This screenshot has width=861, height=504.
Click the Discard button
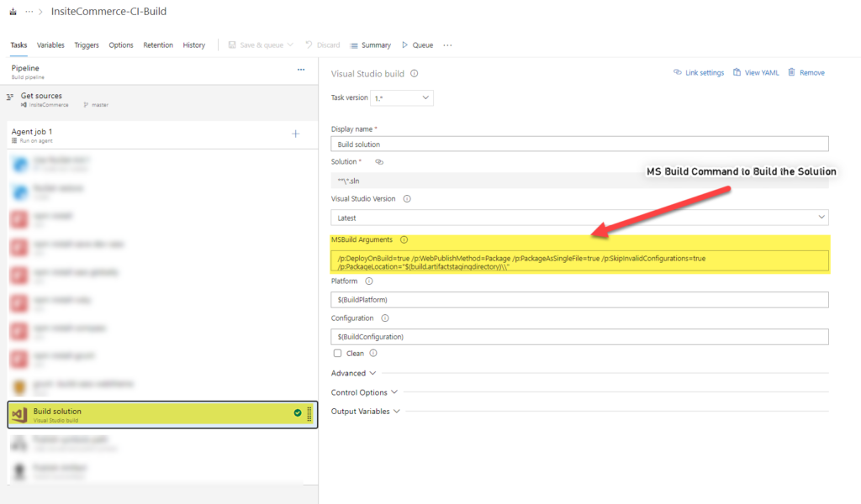pos(323,45)
